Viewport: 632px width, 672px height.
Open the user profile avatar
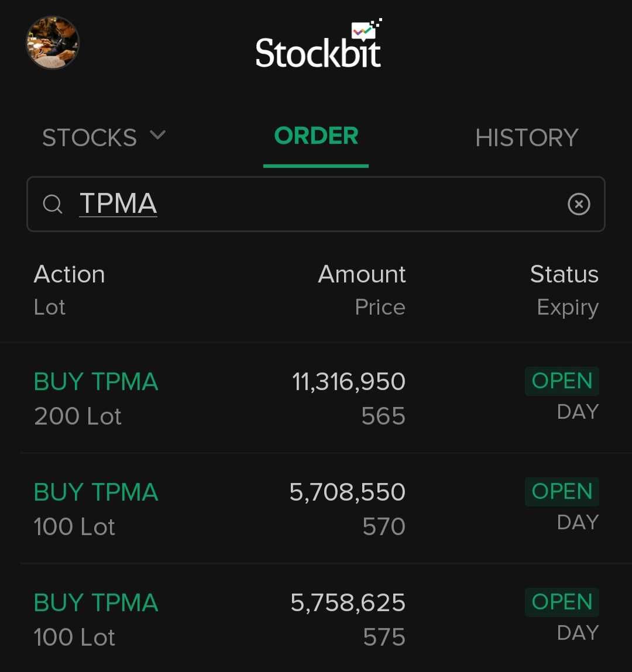click(53, 43)
